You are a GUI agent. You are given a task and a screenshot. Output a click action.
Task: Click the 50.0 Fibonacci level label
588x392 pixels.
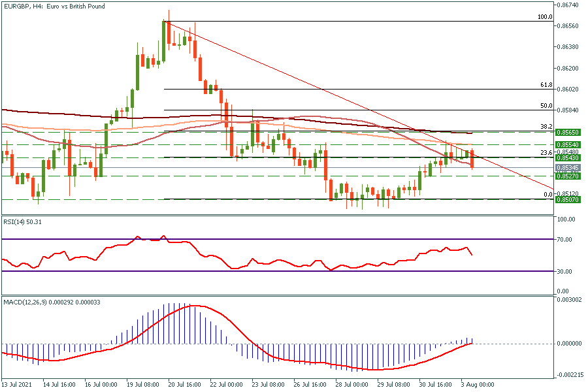point(546,105)
